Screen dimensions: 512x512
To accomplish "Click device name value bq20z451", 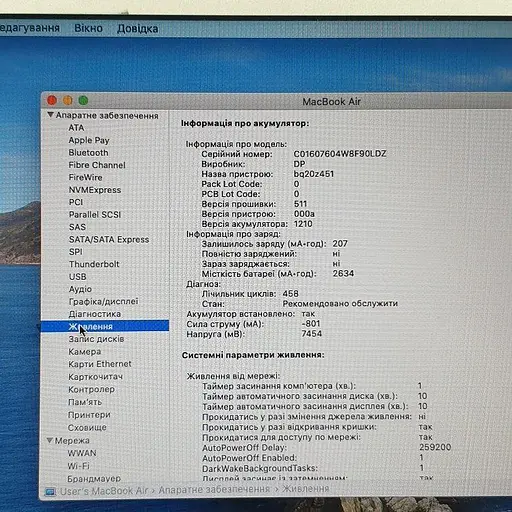I will click(x=314, y=174).
